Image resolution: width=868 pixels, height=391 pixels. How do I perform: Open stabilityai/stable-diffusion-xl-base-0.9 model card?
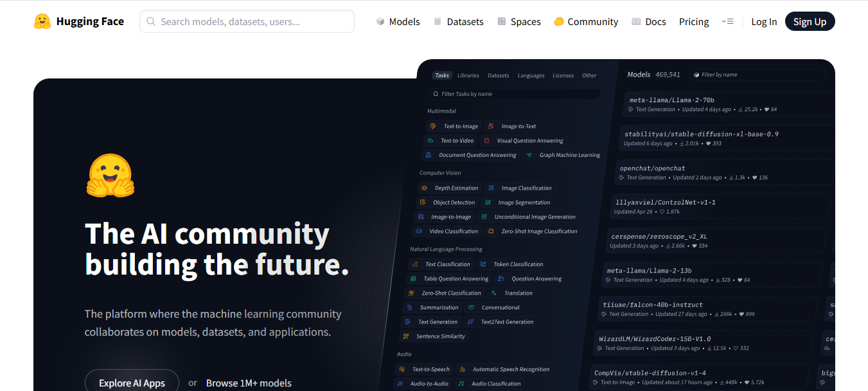(726, 138)
